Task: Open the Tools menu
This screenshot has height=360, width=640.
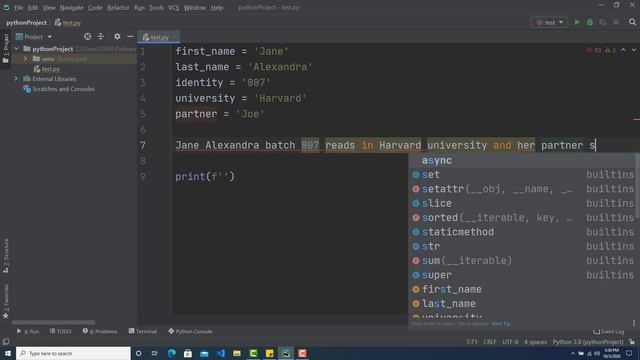Action: point(156,7)
